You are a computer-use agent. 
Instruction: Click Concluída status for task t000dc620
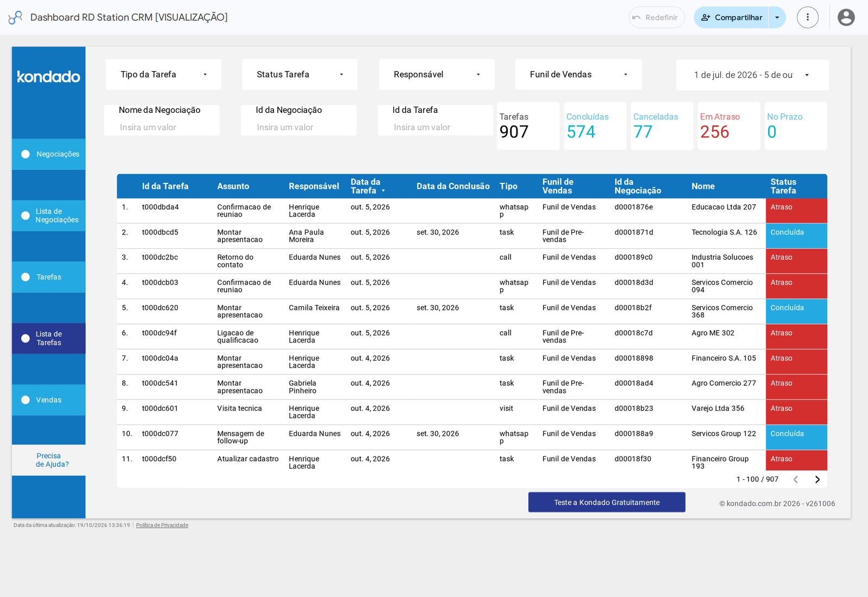(796, 312)
